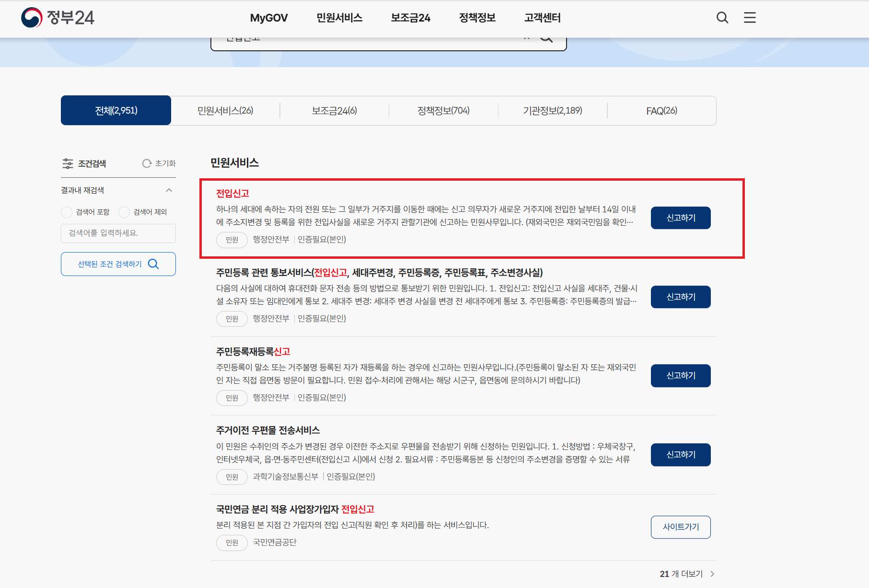
Task: Click 신고하기 for 전입신고
Action: (680, 218)
